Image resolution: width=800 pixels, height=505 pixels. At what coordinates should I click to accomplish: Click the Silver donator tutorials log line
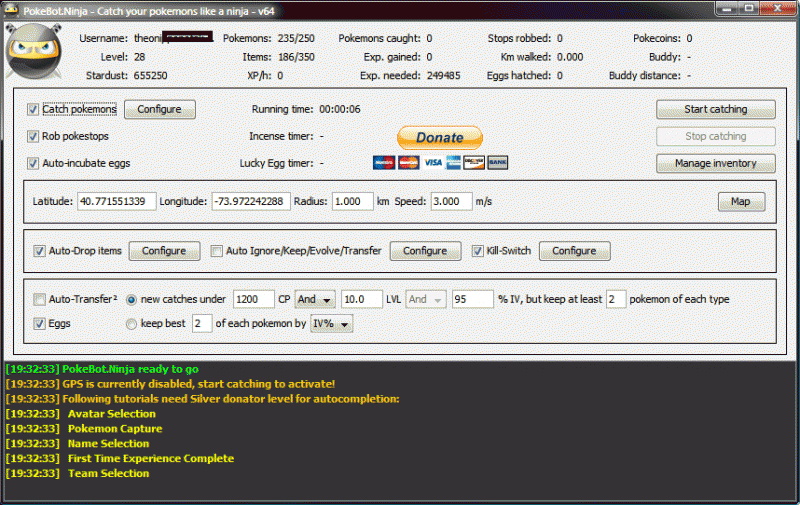(203, 398)
